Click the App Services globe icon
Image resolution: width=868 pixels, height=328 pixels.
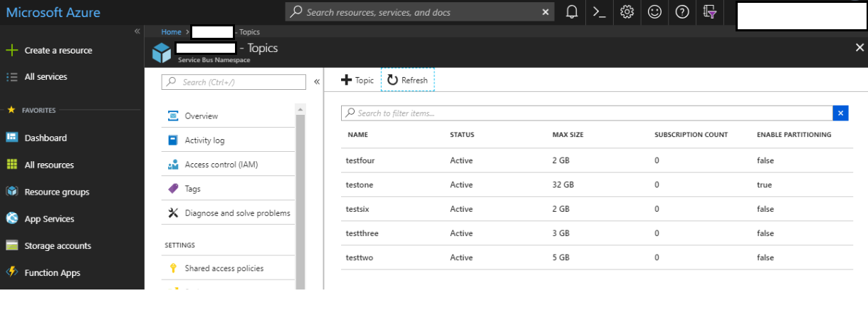pos(11,219)
